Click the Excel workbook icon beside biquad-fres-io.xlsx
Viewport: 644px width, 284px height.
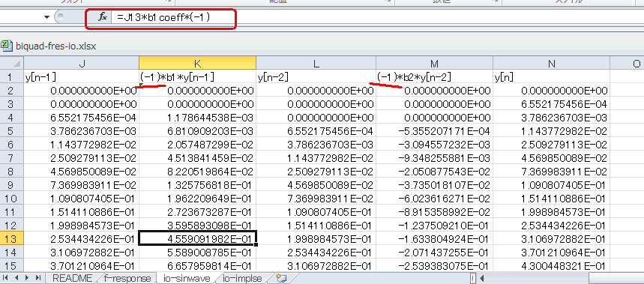pyautogui.click(x=6, y=46)
